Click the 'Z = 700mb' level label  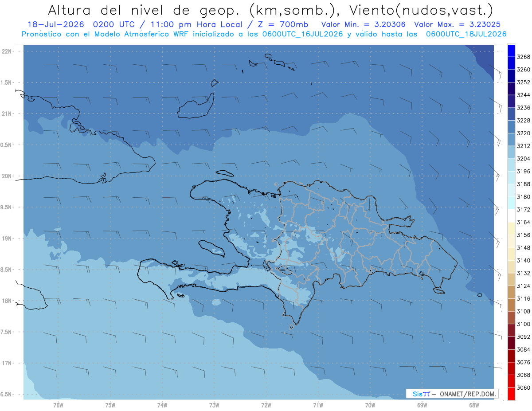click(x=283, y=25)
